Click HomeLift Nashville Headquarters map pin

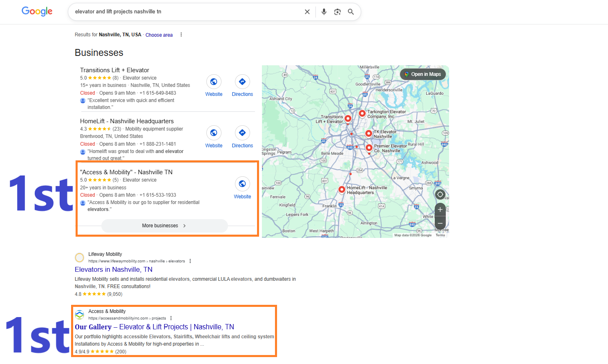[342, 189]
